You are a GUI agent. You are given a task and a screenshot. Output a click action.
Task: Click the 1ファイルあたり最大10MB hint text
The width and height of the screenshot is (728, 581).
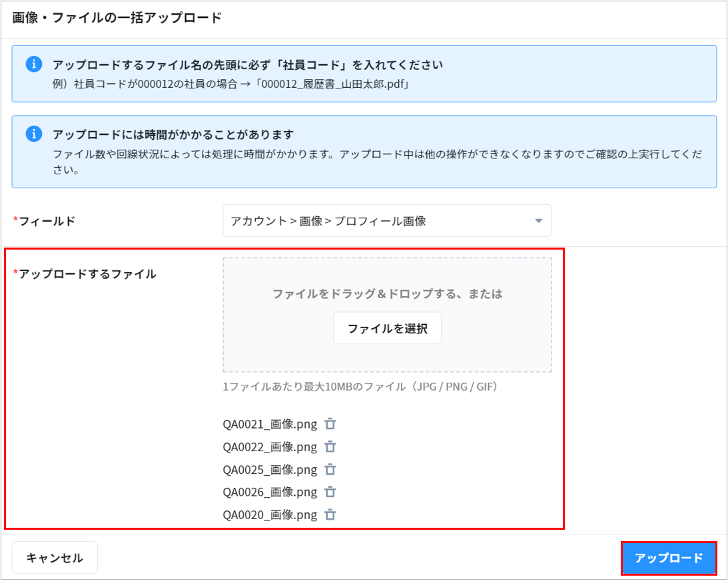(x=360, y=387)
